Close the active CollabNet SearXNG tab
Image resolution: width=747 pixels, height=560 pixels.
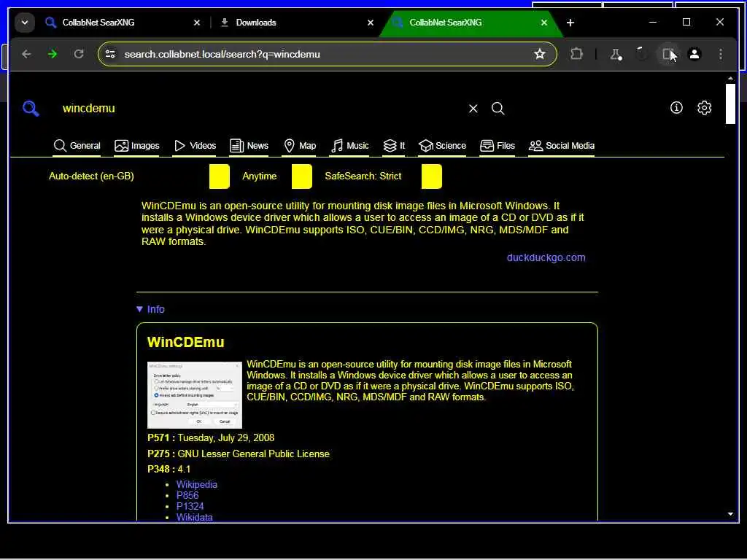(544, 23)
